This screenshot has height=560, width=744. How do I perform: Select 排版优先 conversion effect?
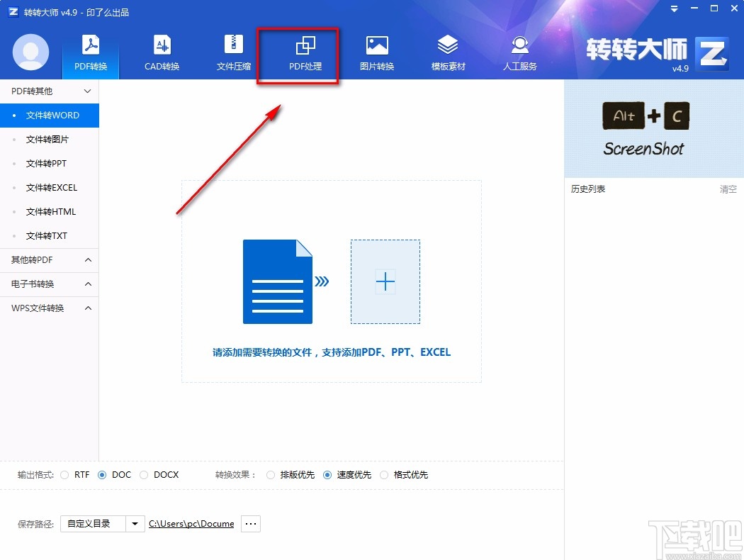[271, 475]
